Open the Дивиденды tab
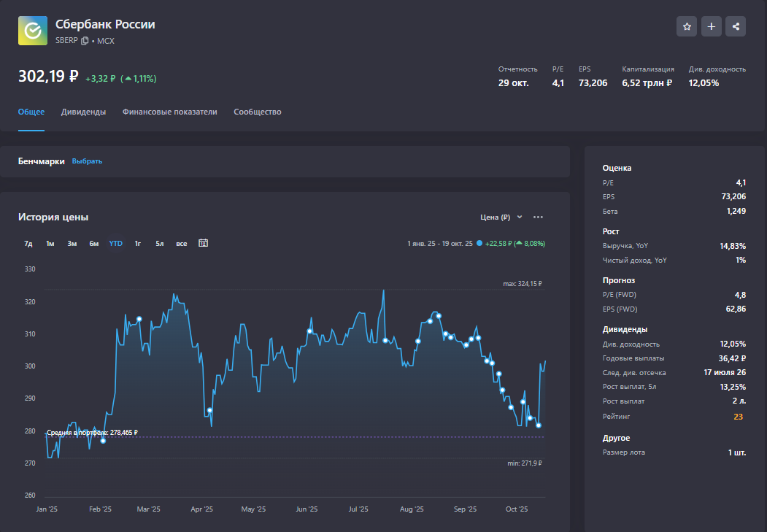This screenshot has height=532, width=767. tap(83, 112)
